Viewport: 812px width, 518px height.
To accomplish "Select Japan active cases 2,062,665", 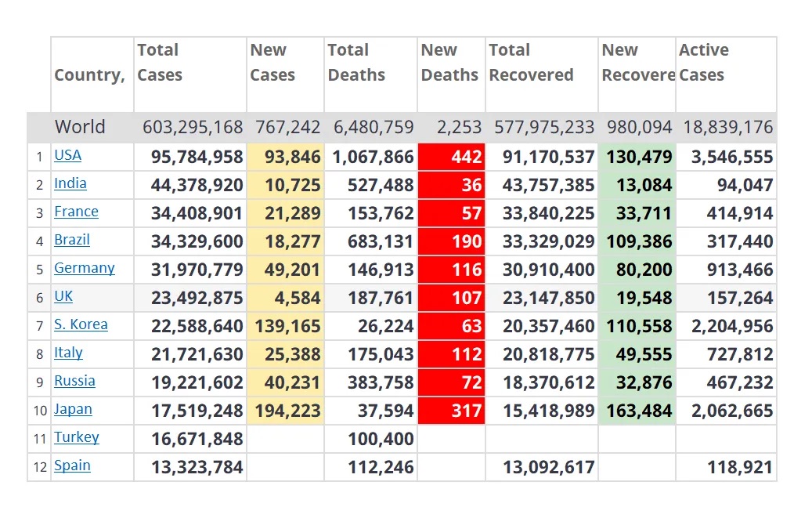I will pyautogui.click(x=732, y=411).
